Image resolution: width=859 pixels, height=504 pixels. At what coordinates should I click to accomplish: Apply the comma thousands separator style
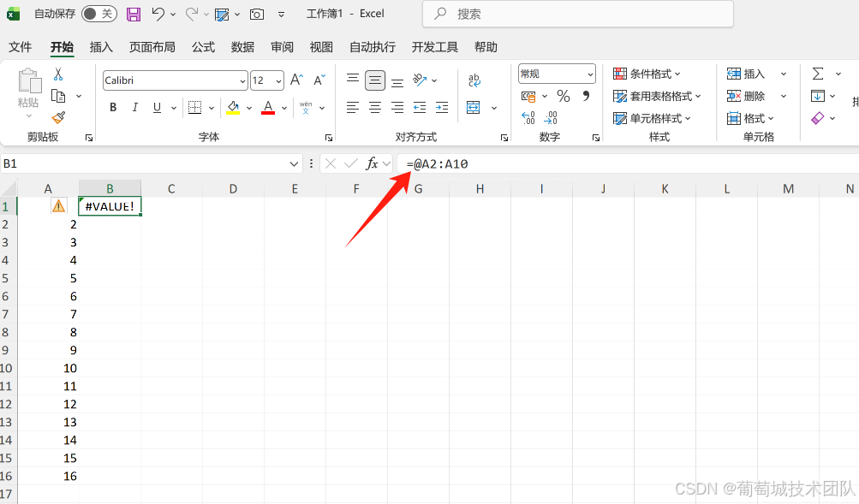586,97
